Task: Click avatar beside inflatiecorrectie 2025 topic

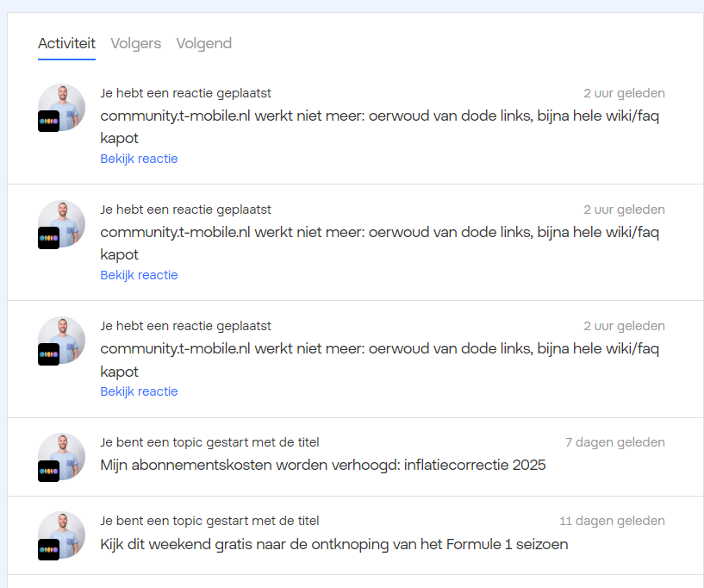Action: (x=61, y=457)
